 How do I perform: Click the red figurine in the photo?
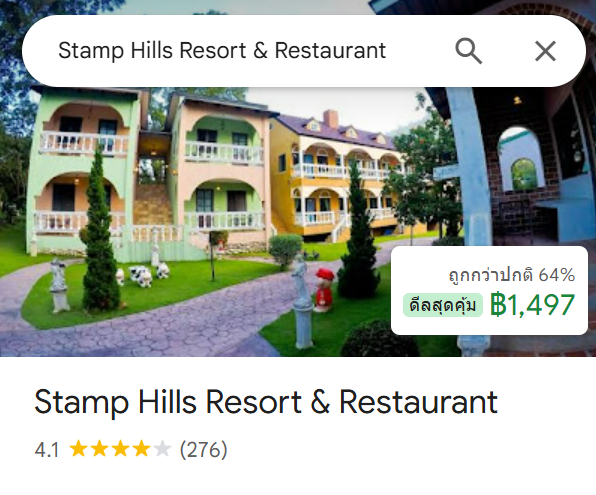[324, 290]
